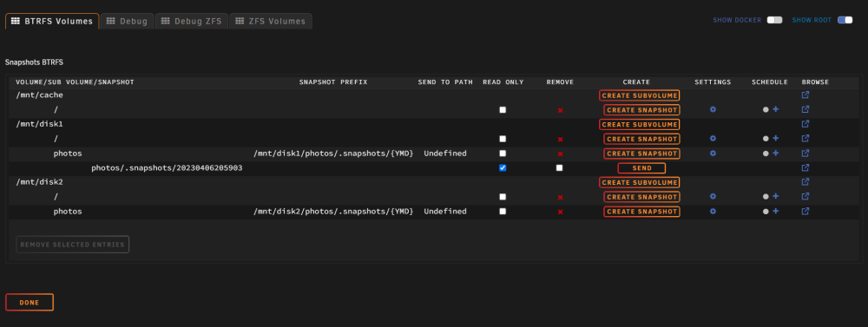The height and width of the screenshot is (327, 868).
Task: Click Undefined send path for disk2 photos
Action: click(x=445, y=212)
